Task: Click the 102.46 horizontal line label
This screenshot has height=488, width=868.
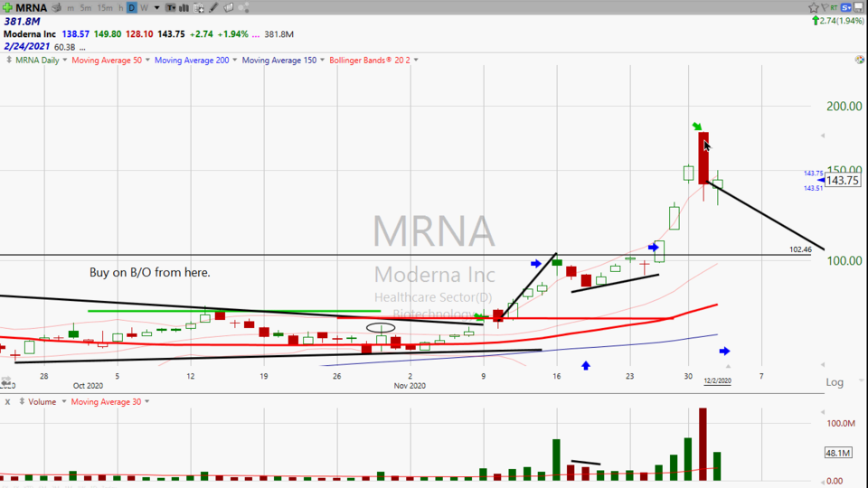Action: click(x=800, y=249)
